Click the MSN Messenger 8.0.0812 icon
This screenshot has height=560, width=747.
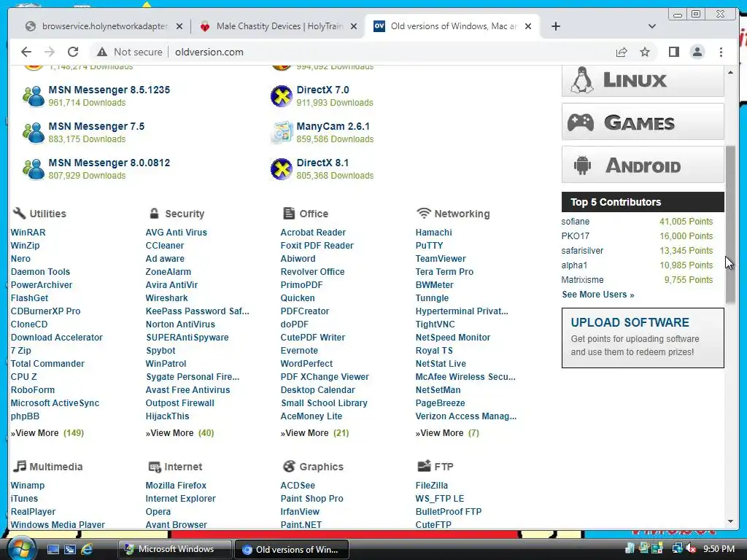34,169
